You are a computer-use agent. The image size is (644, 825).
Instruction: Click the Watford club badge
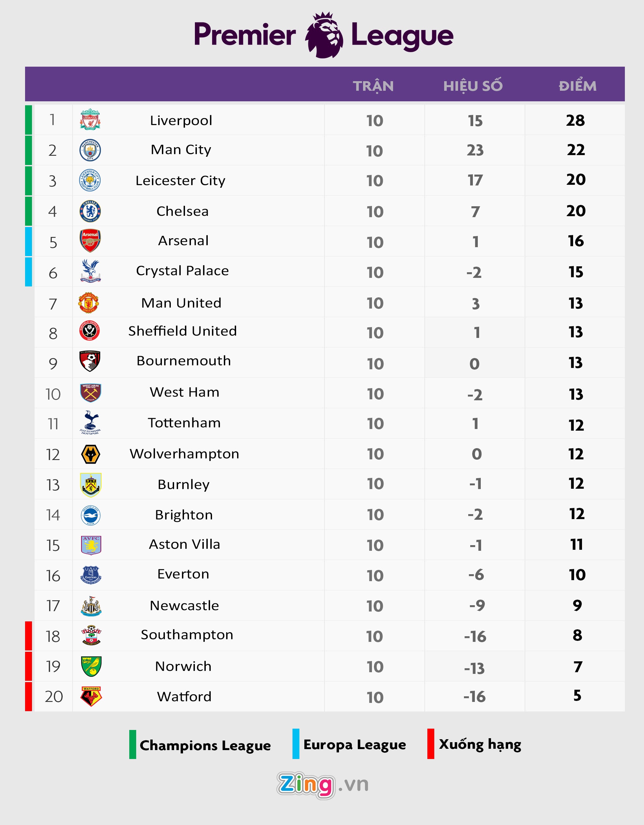click(x=91, y=696)
